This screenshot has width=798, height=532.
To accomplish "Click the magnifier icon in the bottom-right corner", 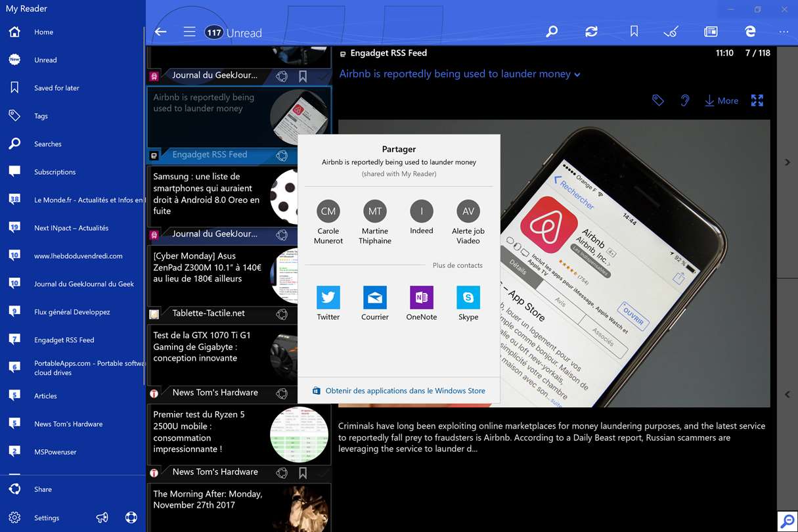I will click(787, 521).
